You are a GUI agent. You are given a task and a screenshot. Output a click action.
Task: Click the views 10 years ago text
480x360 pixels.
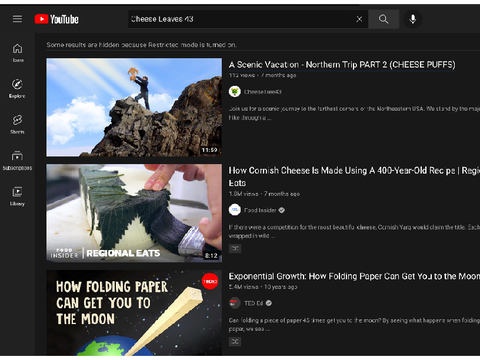(263, 287)
